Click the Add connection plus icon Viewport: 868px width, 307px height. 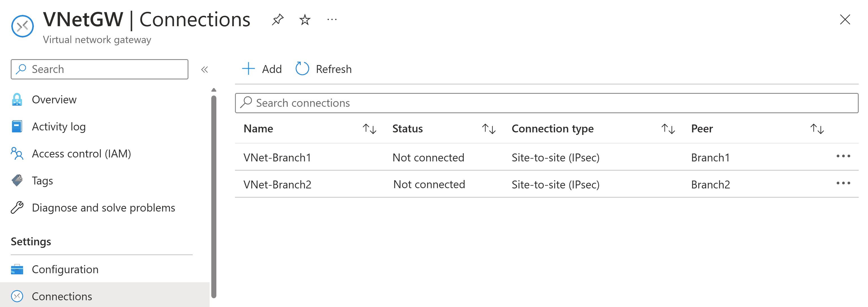[248, 69]
